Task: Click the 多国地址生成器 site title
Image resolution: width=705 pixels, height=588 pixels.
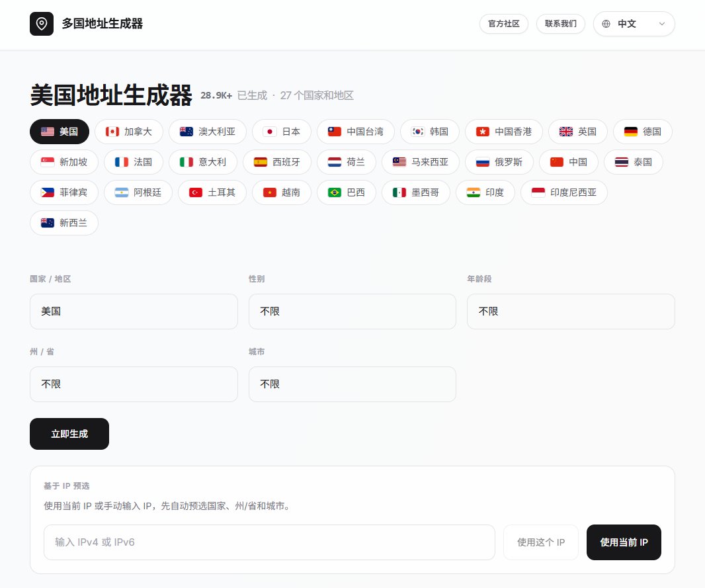Action: pyautogui.click(x=102, y=24)
